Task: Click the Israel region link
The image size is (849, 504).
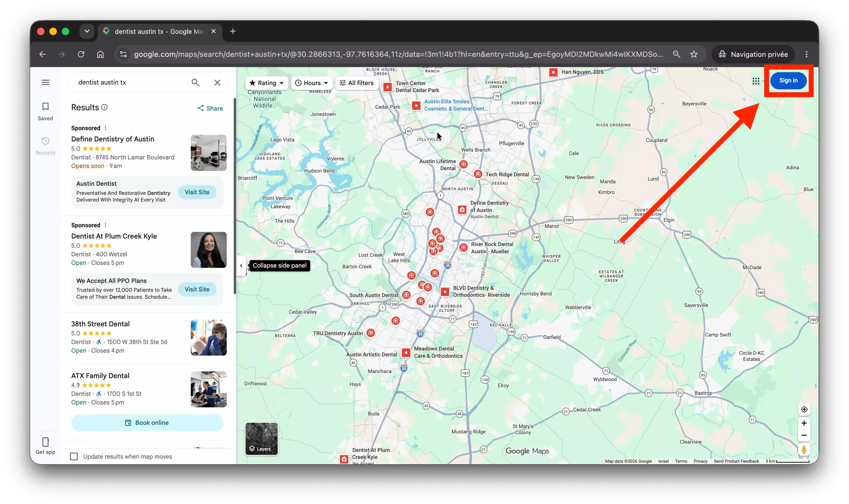Action: click(663, 461)
